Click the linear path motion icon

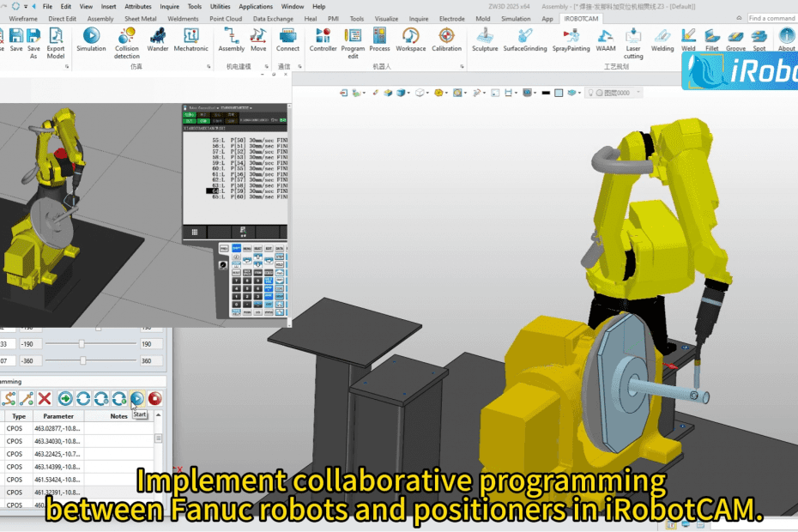[27, 398]
